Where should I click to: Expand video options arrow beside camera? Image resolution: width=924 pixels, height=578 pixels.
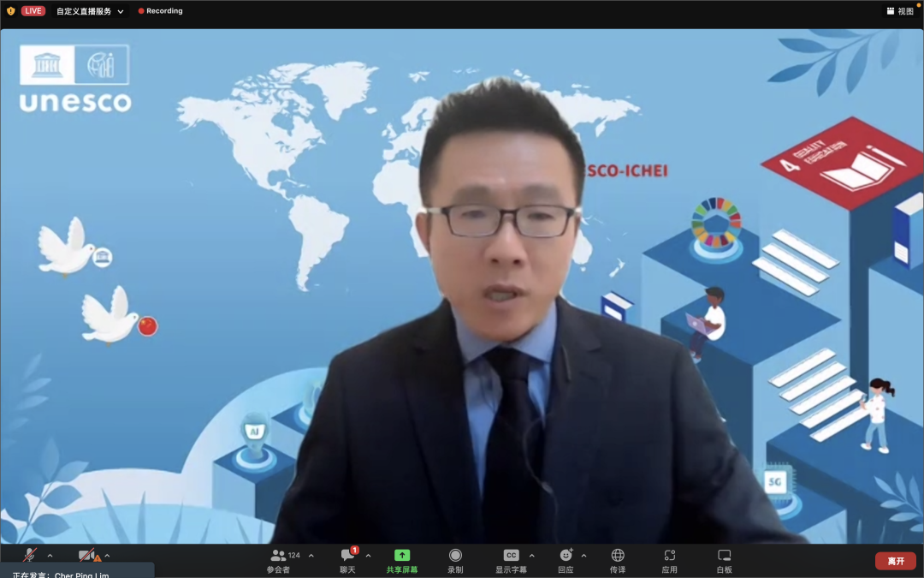click(x=107, y=556)
